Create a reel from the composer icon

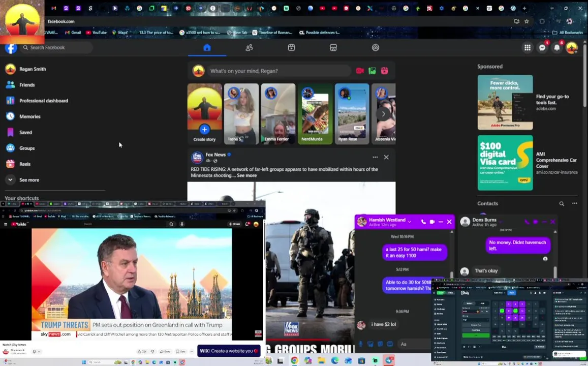[384, 71]
